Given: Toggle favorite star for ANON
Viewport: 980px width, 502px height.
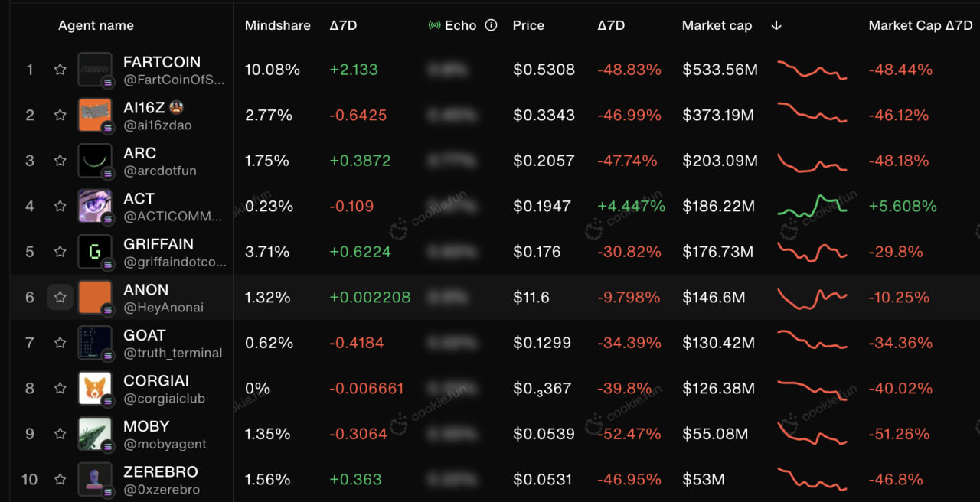Looking at the screenshot, I should click(x=60, y=297).
